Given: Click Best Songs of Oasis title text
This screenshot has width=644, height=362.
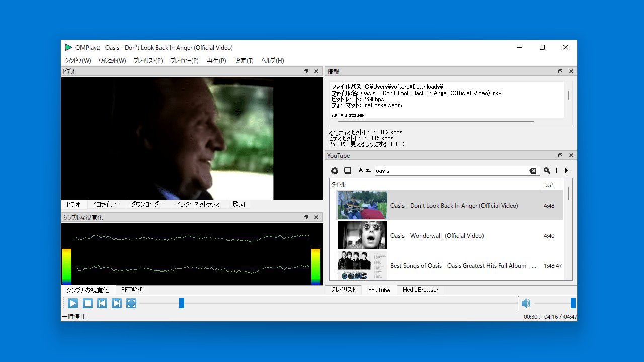Looking at the screenshot, I should click(463, 266).
